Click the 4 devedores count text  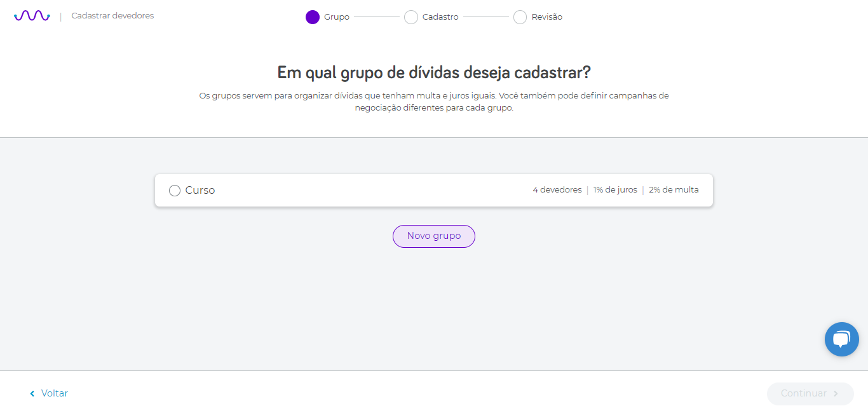click(557, 190)
